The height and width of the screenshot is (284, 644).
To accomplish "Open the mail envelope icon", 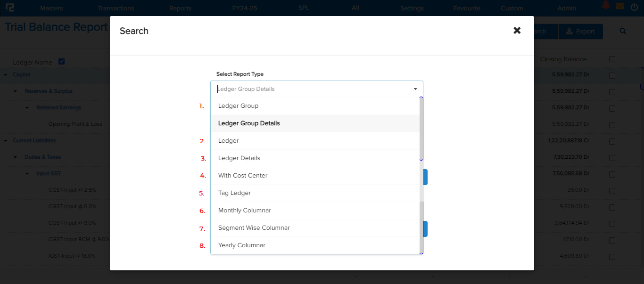I will (x=620, y=6).
